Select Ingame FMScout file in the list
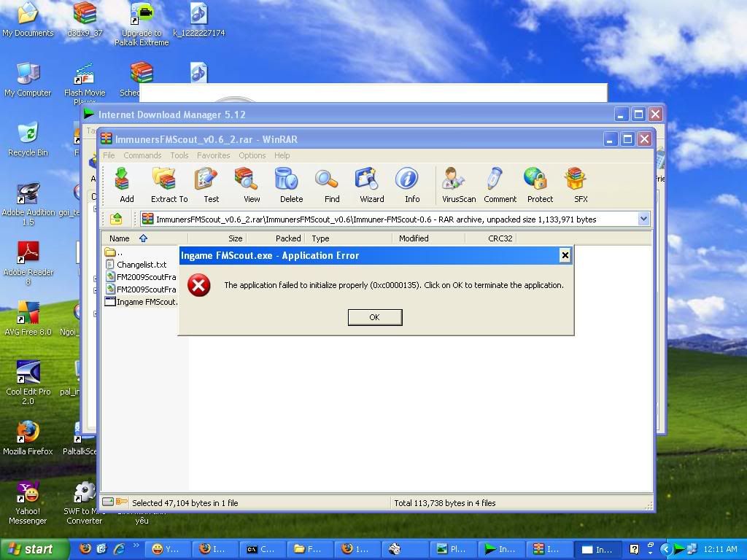The width and height of the screenshot is (747, 560). pos(141,302)
